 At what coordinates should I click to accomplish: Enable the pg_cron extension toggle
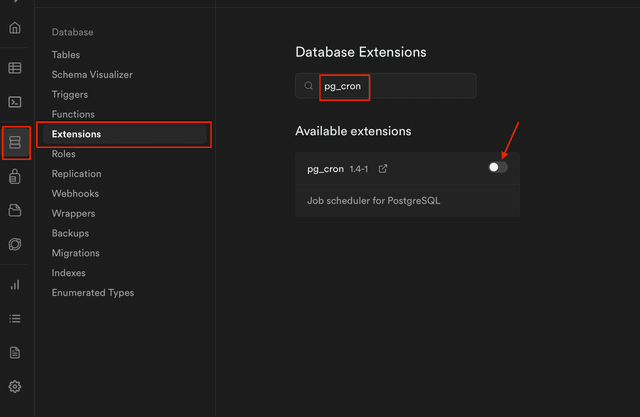(x=497, y=168)
